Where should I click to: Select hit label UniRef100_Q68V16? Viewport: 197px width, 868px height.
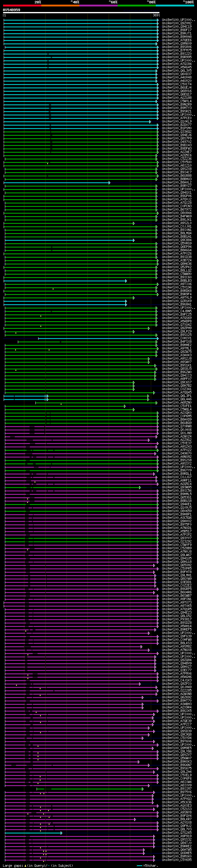point(177,91)
